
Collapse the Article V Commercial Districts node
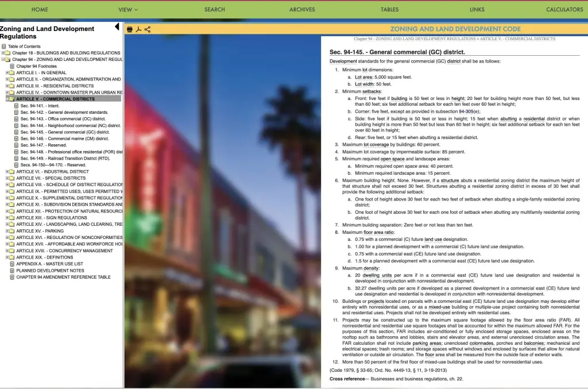pyautogui.click(x=7, y=99)
